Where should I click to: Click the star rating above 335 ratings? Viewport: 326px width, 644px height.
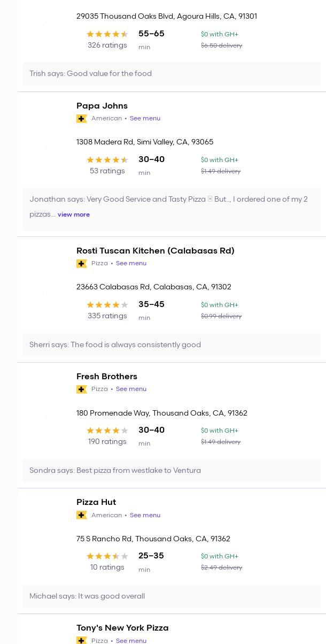[x=107, y=305]
